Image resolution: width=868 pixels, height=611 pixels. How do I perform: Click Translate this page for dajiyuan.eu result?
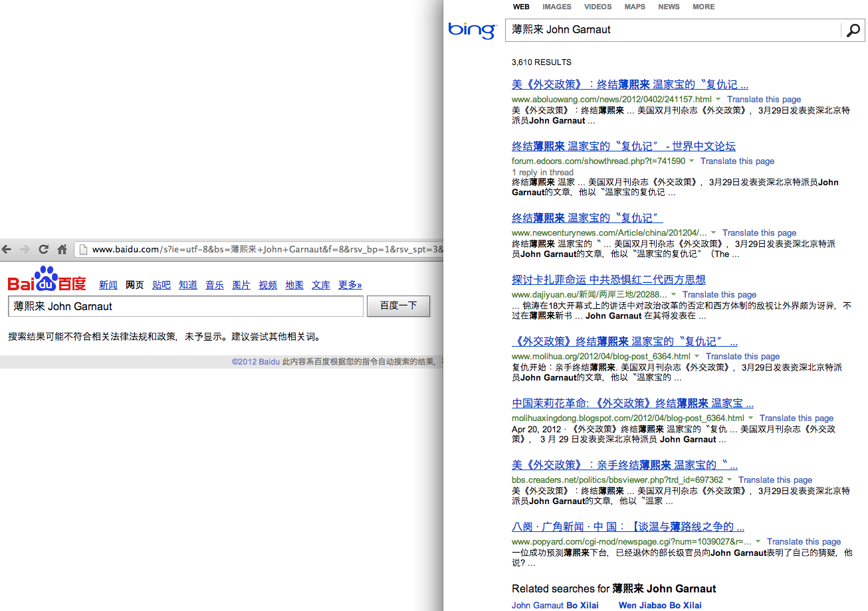click(x=719, y=294)
